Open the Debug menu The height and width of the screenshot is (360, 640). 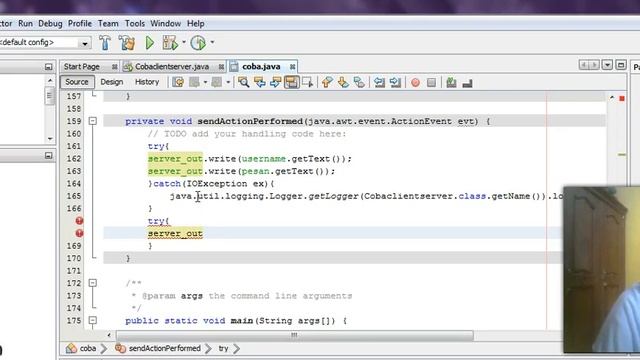pyautogui.click(x=50, y=24)
